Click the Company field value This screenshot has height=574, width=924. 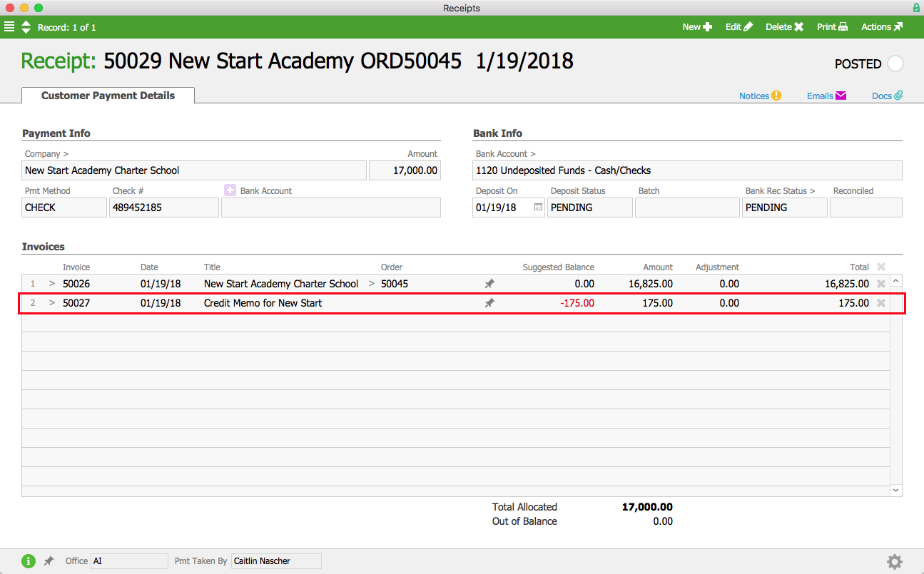coord(194,170)
